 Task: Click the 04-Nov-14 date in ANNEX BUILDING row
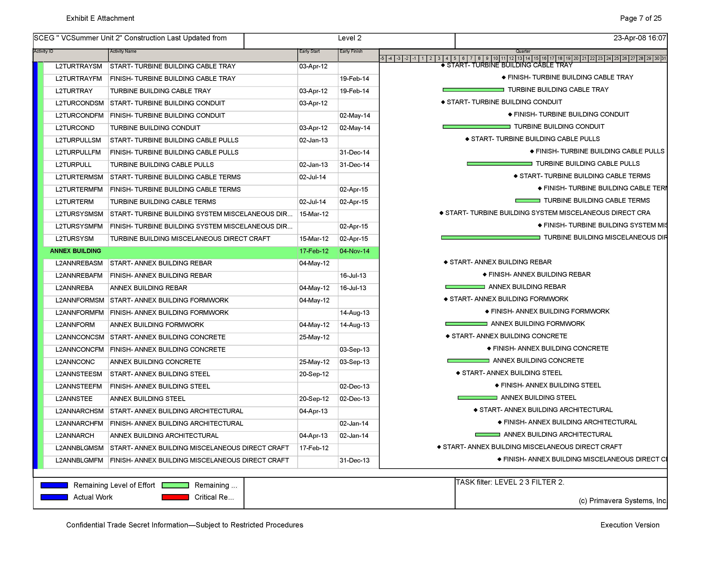tap(354, 251)
